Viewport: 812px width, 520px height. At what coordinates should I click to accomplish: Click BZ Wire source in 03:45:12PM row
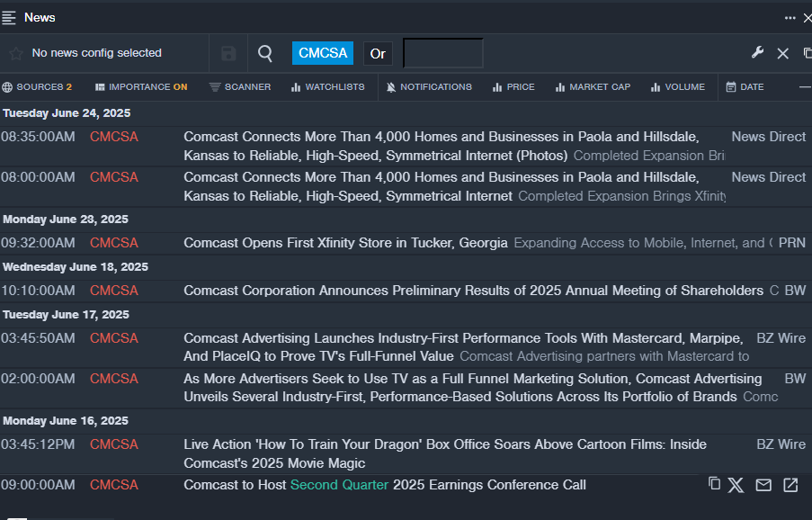781,444
